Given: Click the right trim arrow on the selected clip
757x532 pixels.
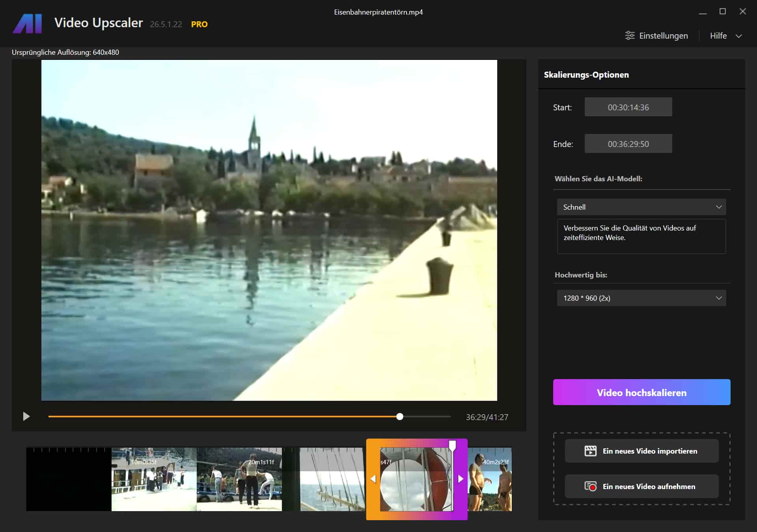Looking at the screenshot, I should pos(461,479).
